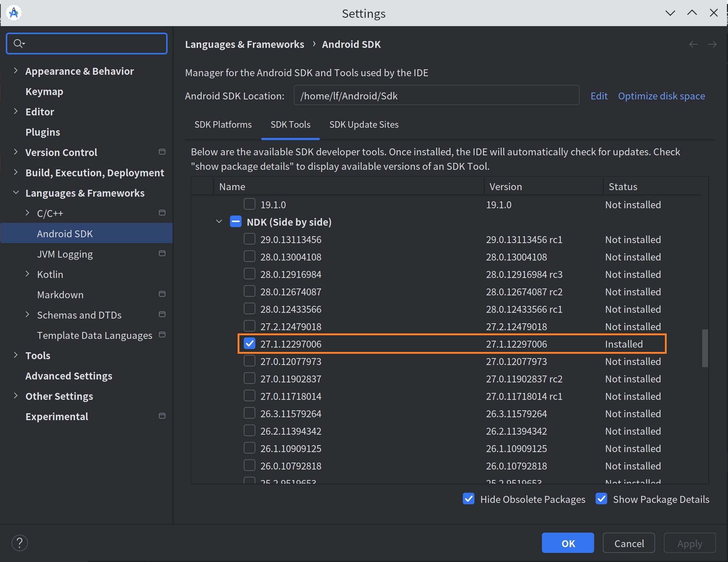Image resolution: width=728 pixels, height=562 pixels.
Task: Click the Android SDK Location field
Action: pyautogui.click(x=436, y=96)
